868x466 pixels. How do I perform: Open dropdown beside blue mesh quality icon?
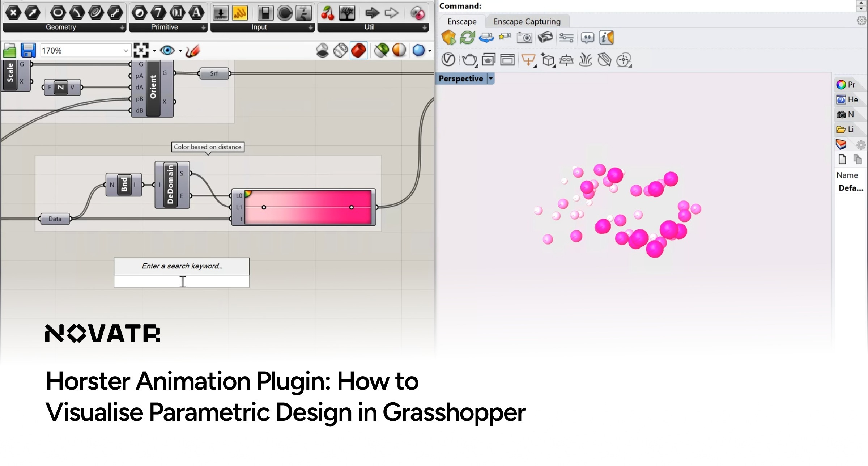pos(430,51)
